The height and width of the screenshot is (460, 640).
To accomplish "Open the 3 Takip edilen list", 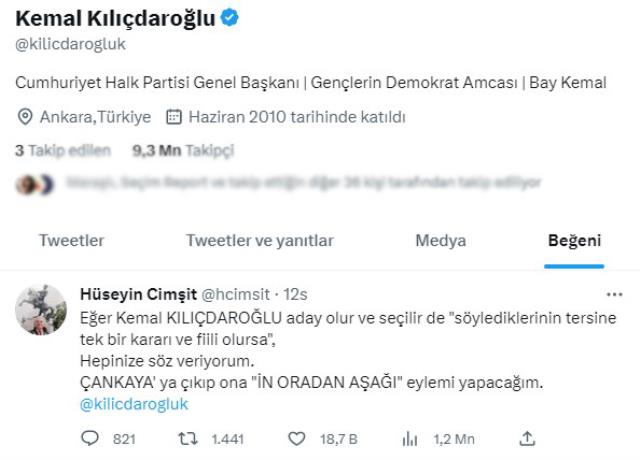I will point(58,151).
